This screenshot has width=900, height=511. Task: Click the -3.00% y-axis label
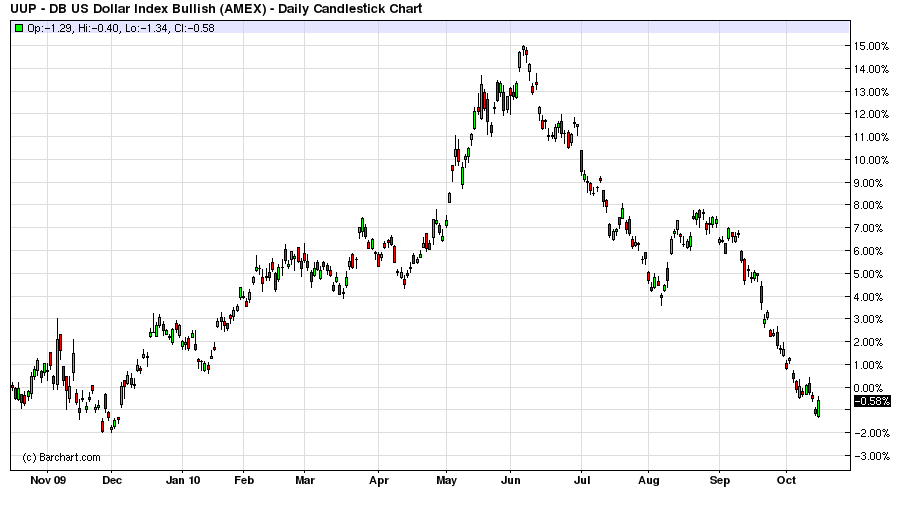pyautogui.click(x=872, y=456)
